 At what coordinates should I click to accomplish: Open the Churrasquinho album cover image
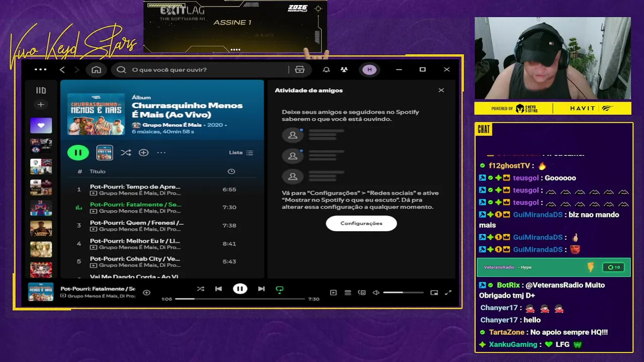tap(96, 114)
